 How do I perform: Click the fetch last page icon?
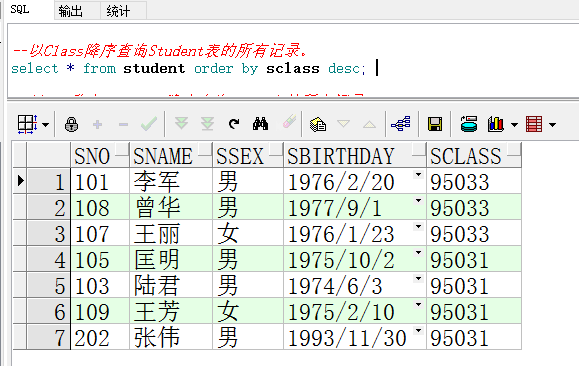(208, 124)
